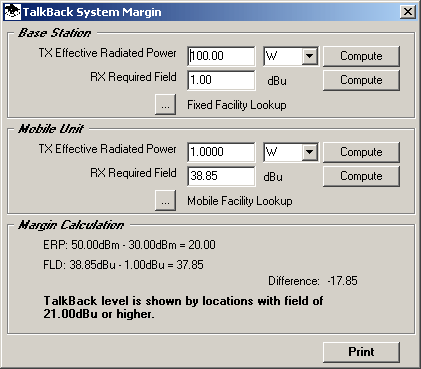Compute Base Station TX Effective Radiated Power
421x369 pixels.
coord(361,56)
